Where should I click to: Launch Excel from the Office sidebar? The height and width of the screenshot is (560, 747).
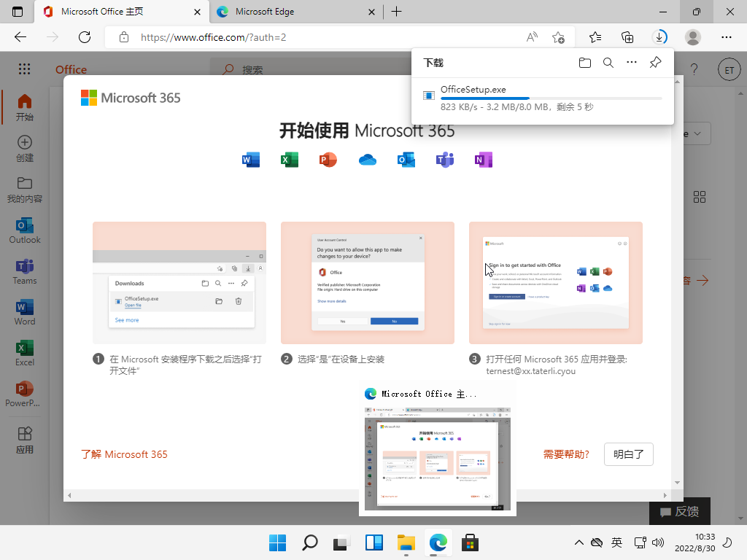click(24, 354)
